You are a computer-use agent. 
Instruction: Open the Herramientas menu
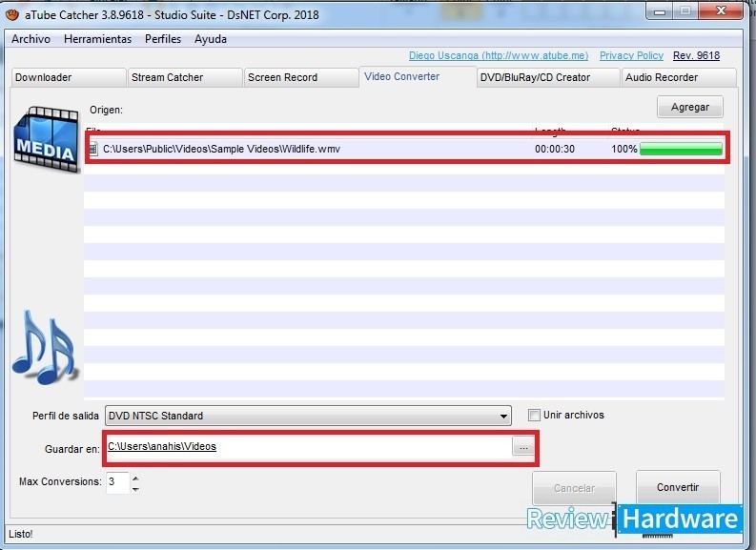pos(97,39)
